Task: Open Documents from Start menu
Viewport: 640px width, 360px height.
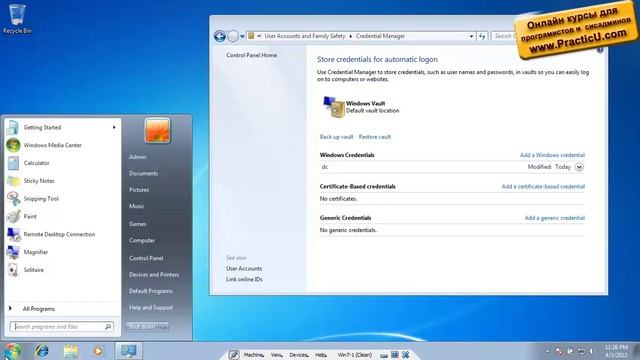Action: tap(143, 173)
